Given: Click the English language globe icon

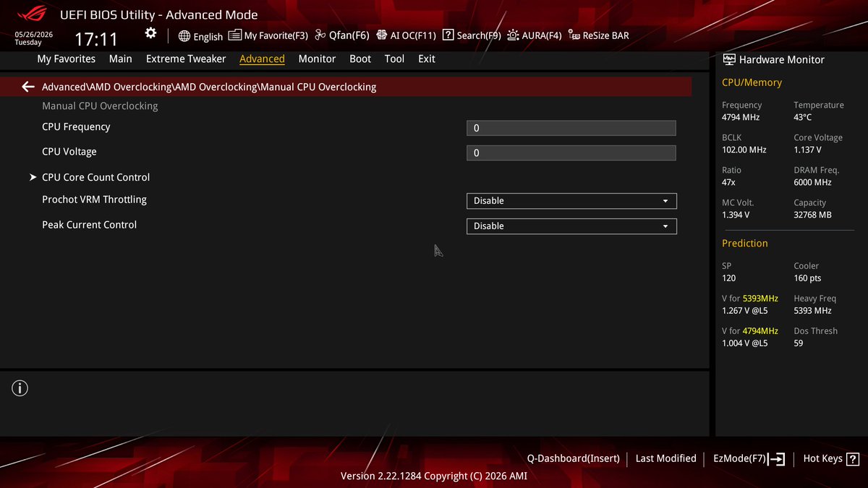Looking at the screenshot, I should click(x=184, y=36).
